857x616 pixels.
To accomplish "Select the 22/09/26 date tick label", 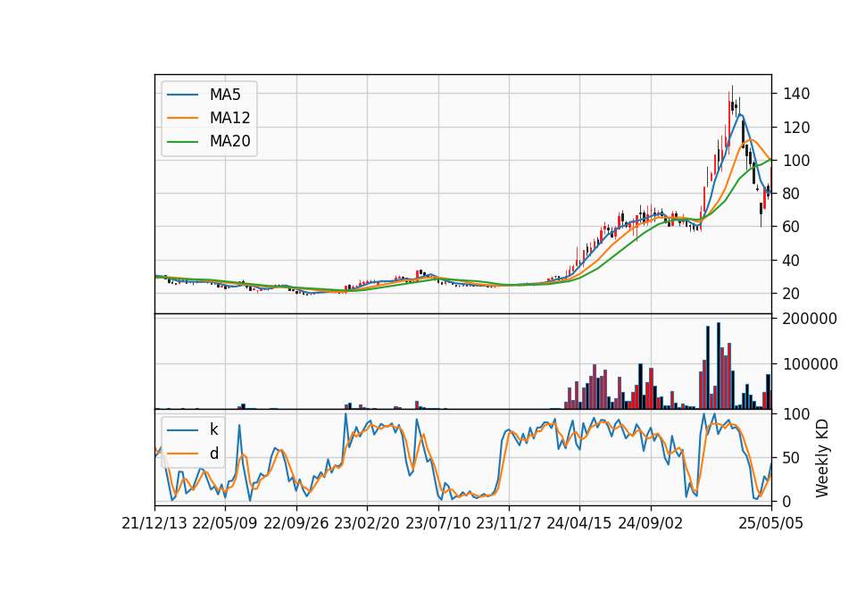I will tap(296, 523).
